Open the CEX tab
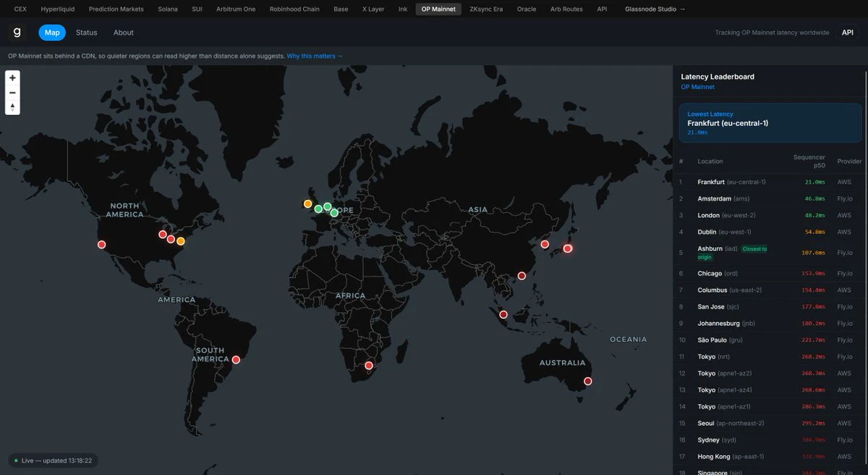The height and width of the screenshot is (475, 868). 20,9
